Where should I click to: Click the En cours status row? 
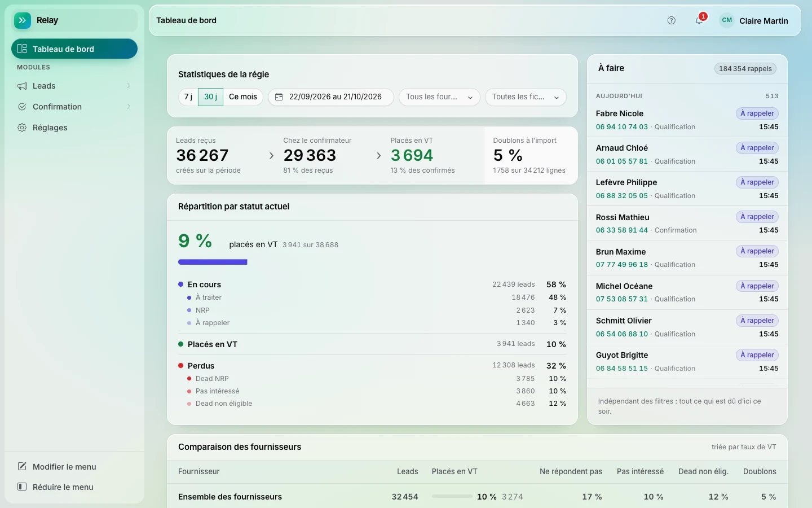pyautogui.click(x=372, y=284)
